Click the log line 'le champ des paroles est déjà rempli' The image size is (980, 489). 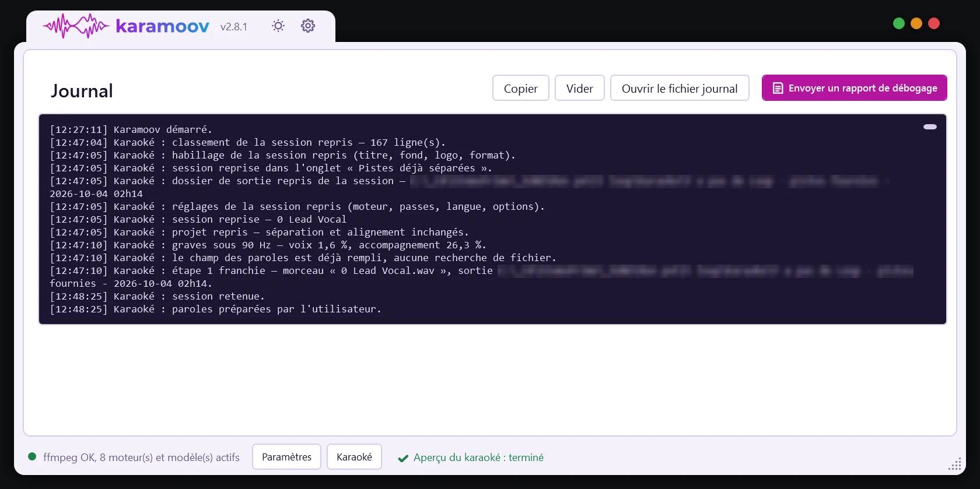tap(303, 258)
